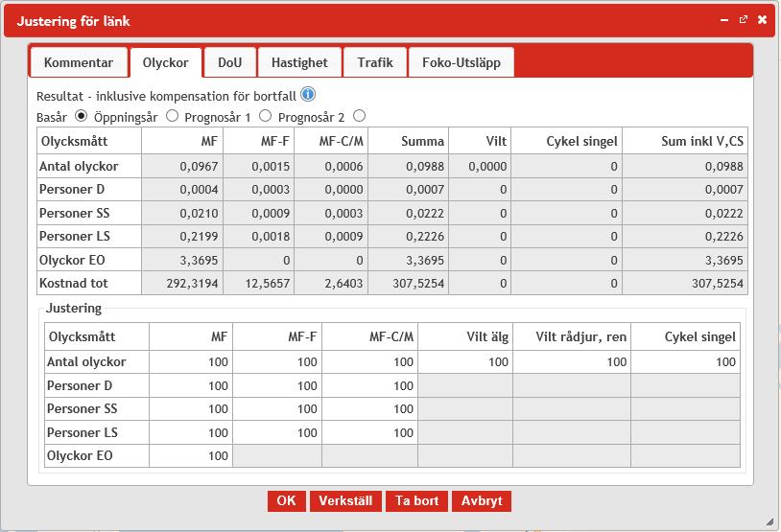
Task: Cancel with the Avbryt button
Action: coord(482,500)
